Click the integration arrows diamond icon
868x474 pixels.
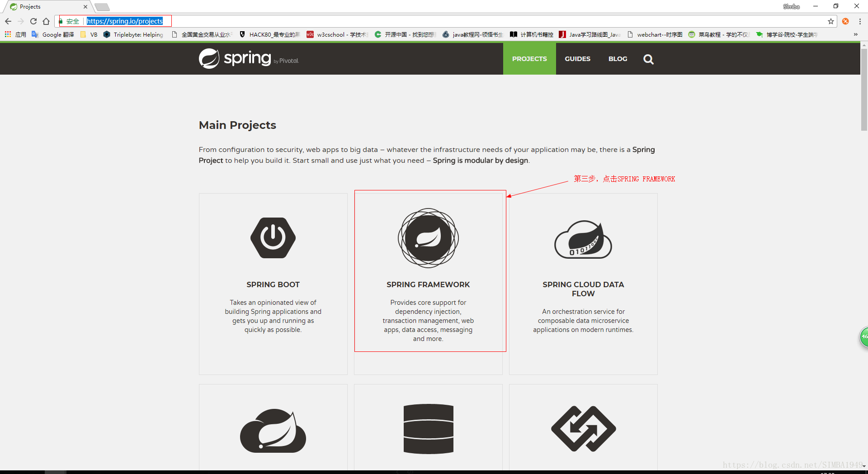tap(583, 429)
